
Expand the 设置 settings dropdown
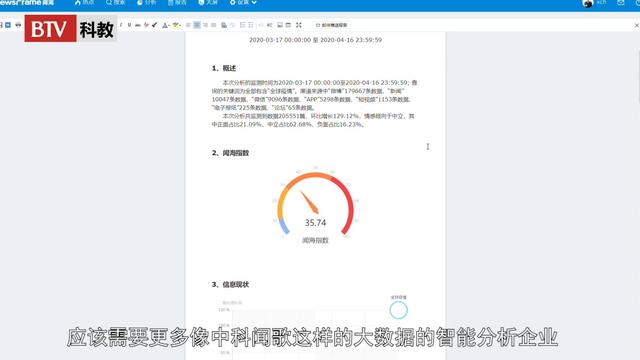[x=243, y=2]
